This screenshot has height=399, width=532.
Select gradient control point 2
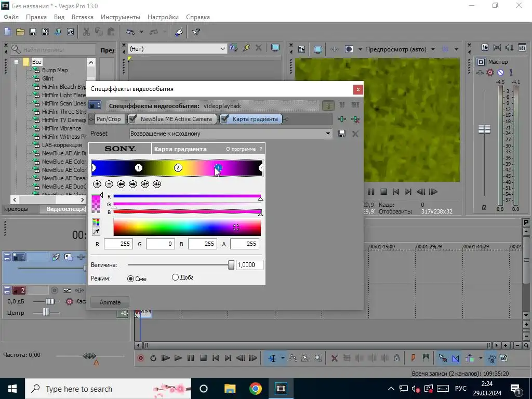[x=178, y=168]
